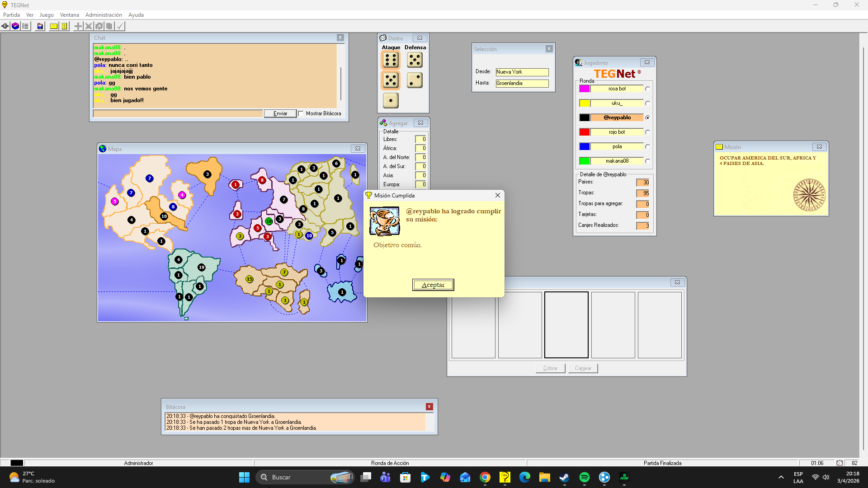The height and width of the screenshot is (488, 868).
Task: Open Spotify from the taskbar
Action: tap(584, 477)
